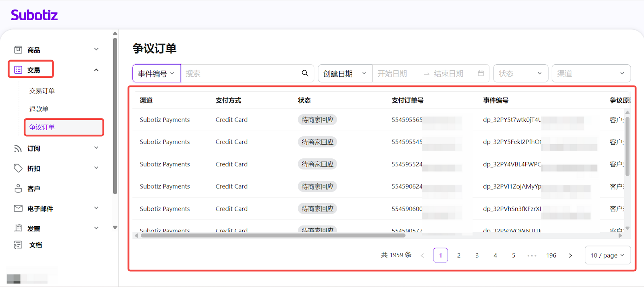Viewport: 644px width, 287px height.
Task: Click the 订阅 feed icon in sidebar
Action: pyautogui.click(x=18, y=148)
